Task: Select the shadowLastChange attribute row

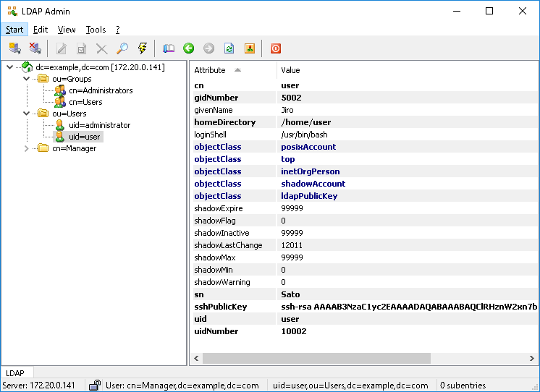Action: point(365,245)
